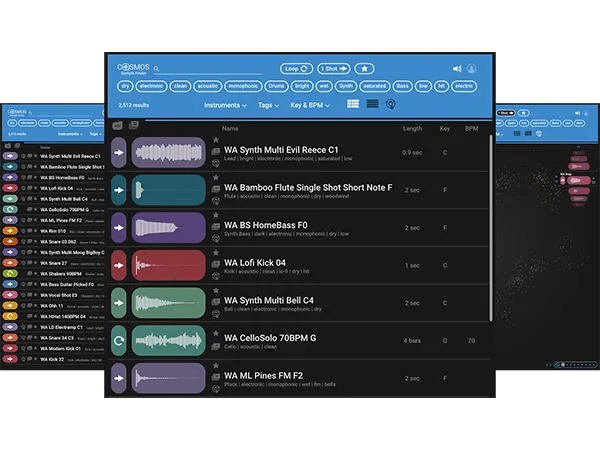Viewport: 600px width, 450px height.
Task: Sort by the BPM column header
Action: pos(471,129)
